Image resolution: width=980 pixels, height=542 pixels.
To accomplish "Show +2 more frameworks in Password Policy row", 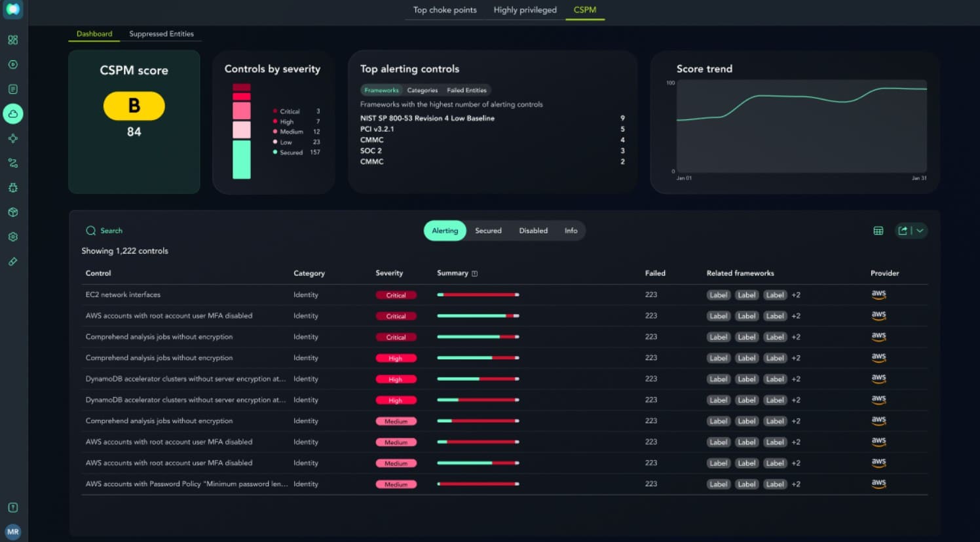I will coord(796,484).
